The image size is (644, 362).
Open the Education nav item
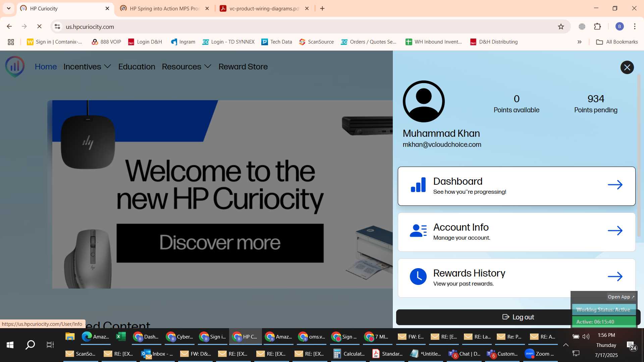(137, 67)
